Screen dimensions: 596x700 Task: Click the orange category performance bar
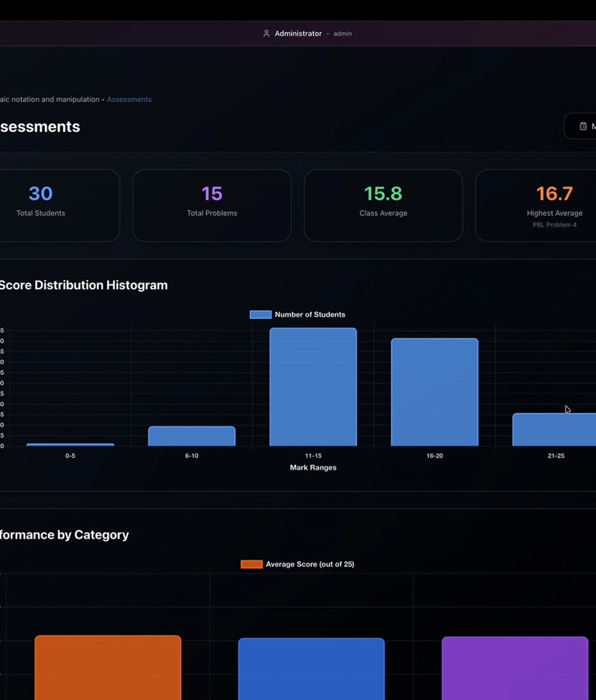108,667
